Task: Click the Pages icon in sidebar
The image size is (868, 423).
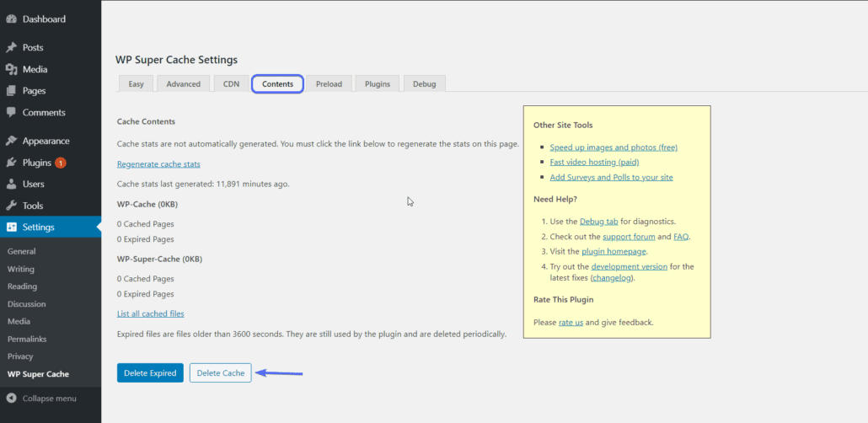Action: coord(11,91)
